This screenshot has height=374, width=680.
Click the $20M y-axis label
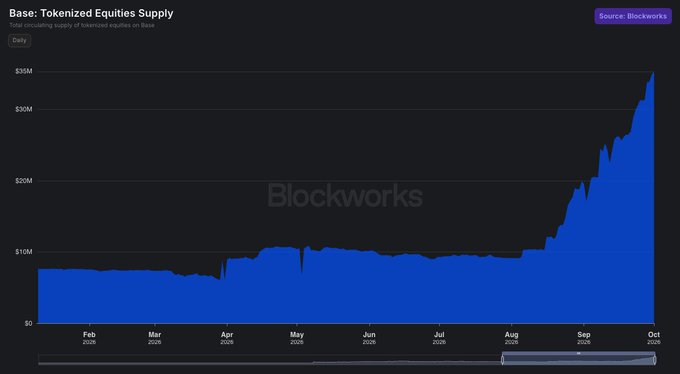tap(23, 180)
